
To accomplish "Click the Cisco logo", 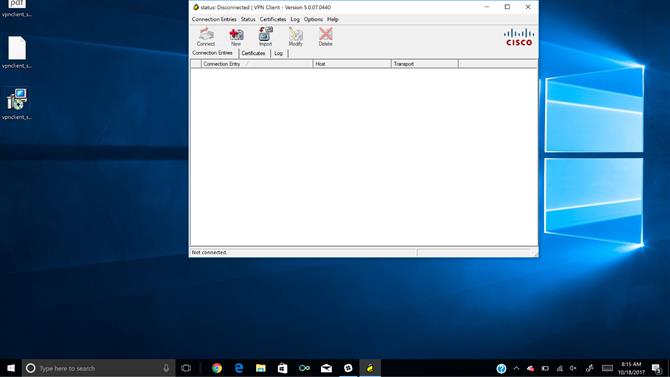I will pyautogui.click(x=519, y=37).
